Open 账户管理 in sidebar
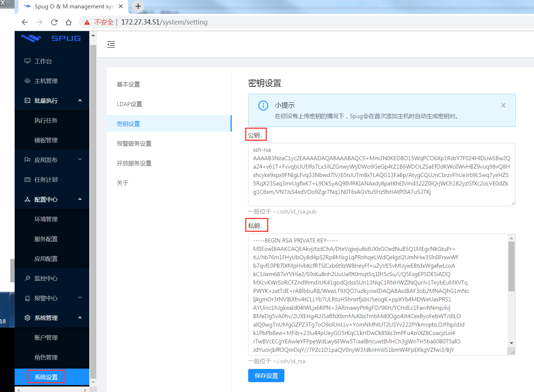Image resolution: width=534 pixels, height=392 pixels. pos(52,338)
